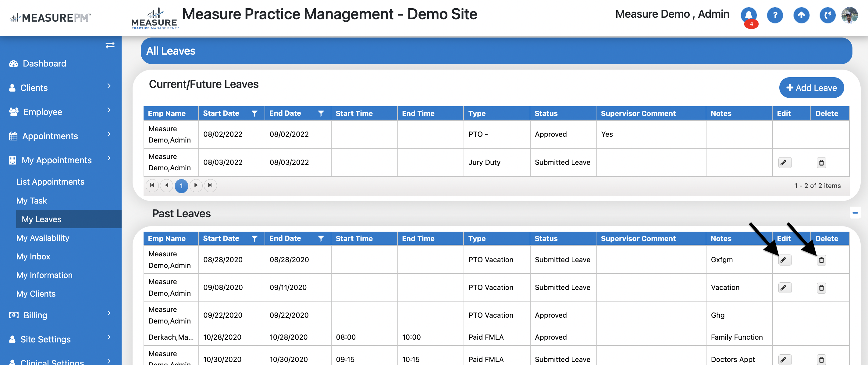Open My Inbox in sidebar
868x365 pixels.
tap(33, 256)
